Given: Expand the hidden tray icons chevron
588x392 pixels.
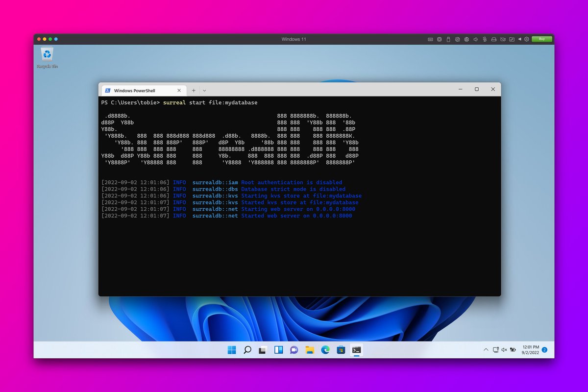Looking at the screenshot, I should coord(486,350).
